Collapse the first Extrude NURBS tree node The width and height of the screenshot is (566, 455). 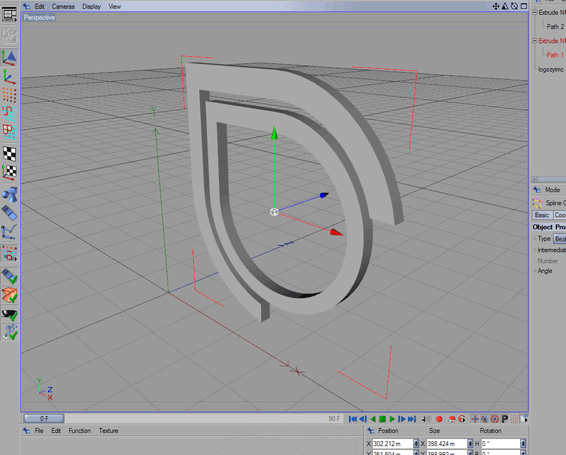coord(535,12)
